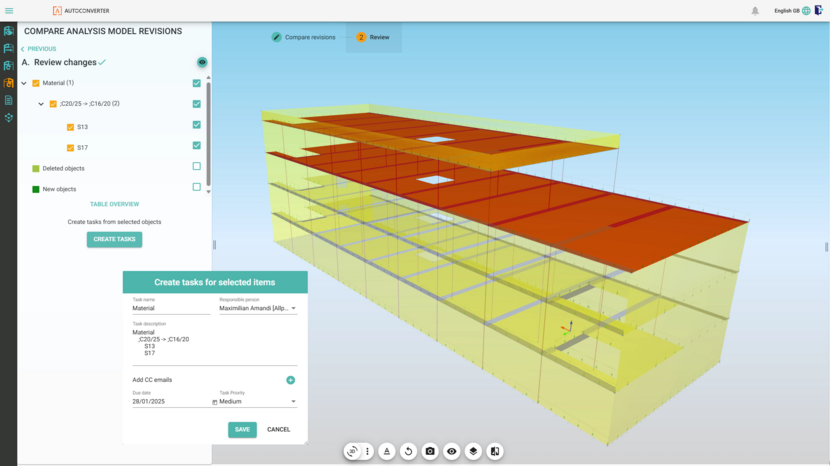Click the CREATE TASKS button
Screen dimensions: 830x466
[x=114, y=240]
